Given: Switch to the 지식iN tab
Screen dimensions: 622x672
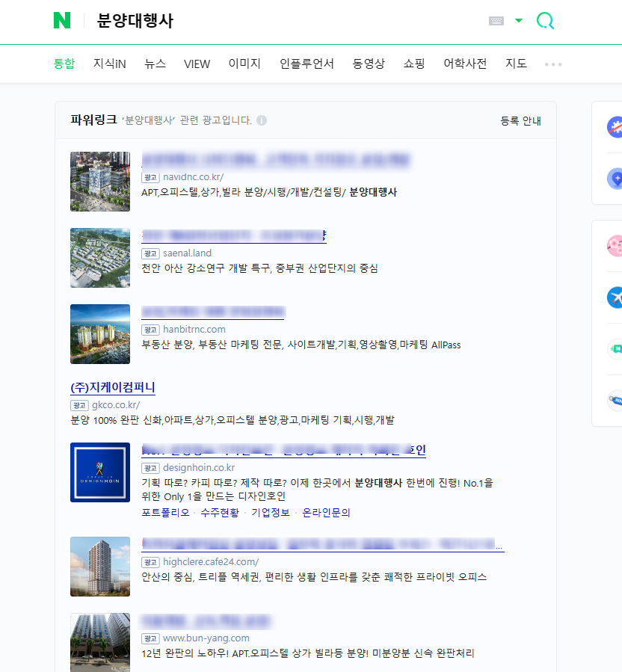Looking at the screenshot, I should (110, 64).
